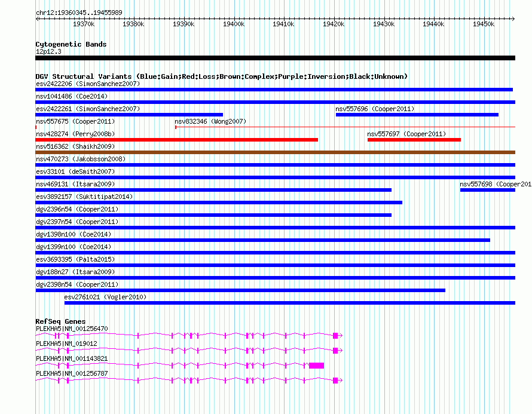The image size is (532, 414).
Task: Select the brown complex bar for nsv516362
Action: pyautogui.click(x=275, y=152)
